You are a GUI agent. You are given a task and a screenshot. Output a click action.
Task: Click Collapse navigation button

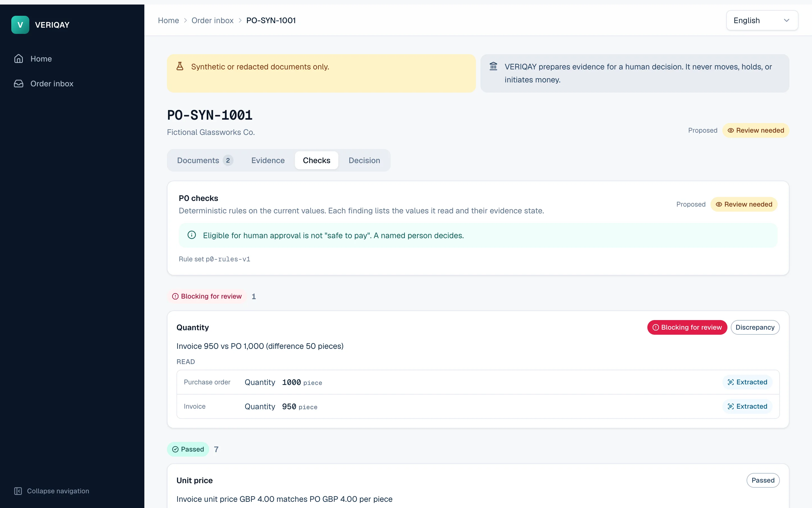click(52, 491)
